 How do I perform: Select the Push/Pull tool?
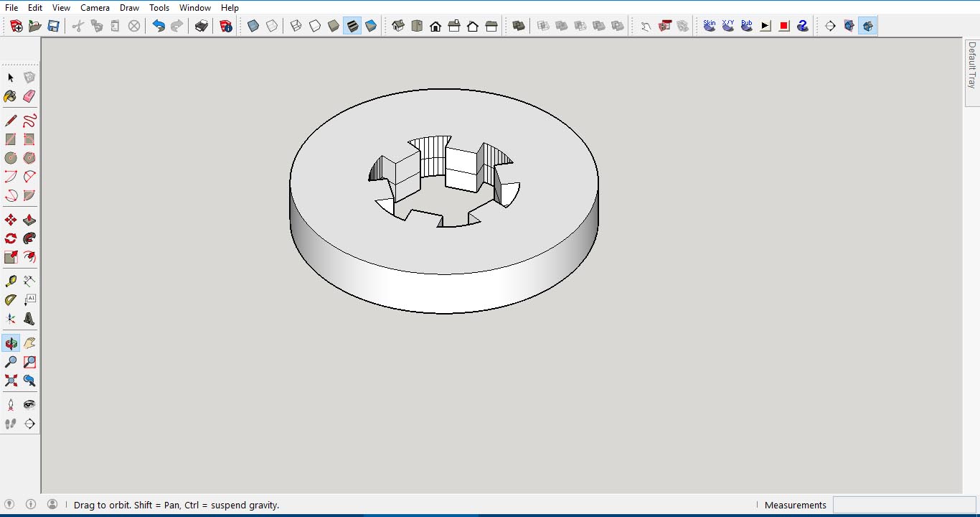(x=29, y=219)
